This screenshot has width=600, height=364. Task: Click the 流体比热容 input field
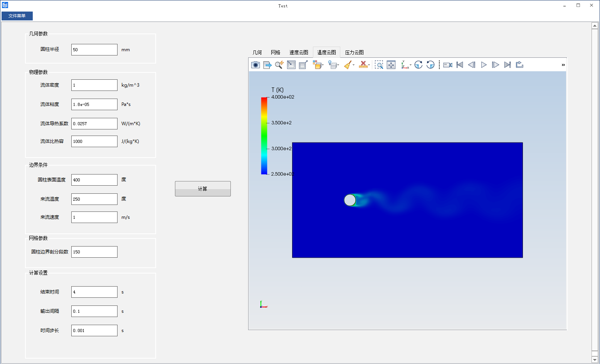[94, 141]
